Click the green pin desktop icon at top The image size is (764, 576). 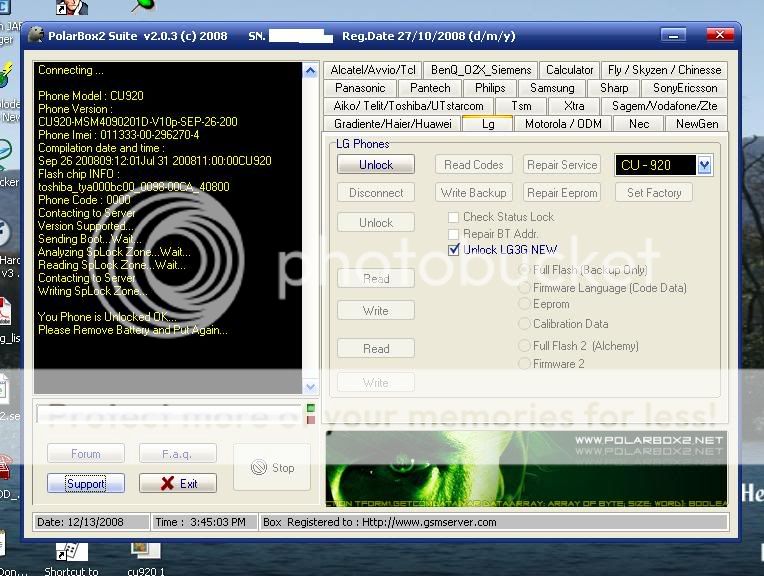coord(144,6)
